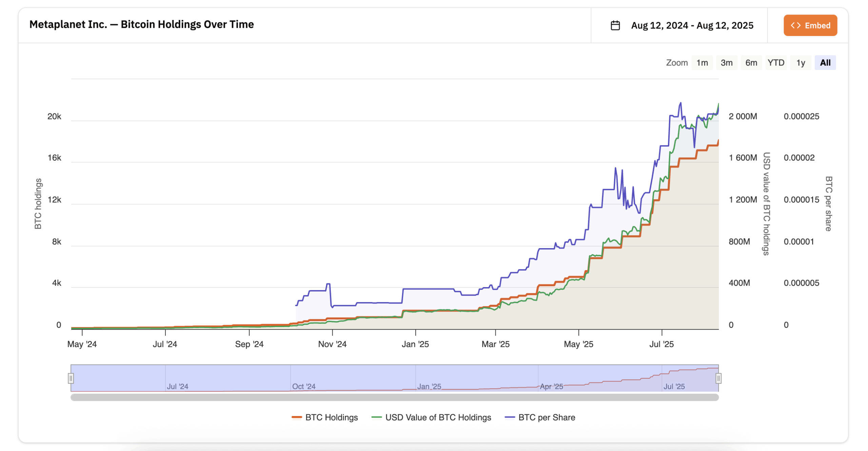Viewport: 868px width, 451px height.
Task: Click the Nov '24 x-axis label
Action: (x=332, y=344)
